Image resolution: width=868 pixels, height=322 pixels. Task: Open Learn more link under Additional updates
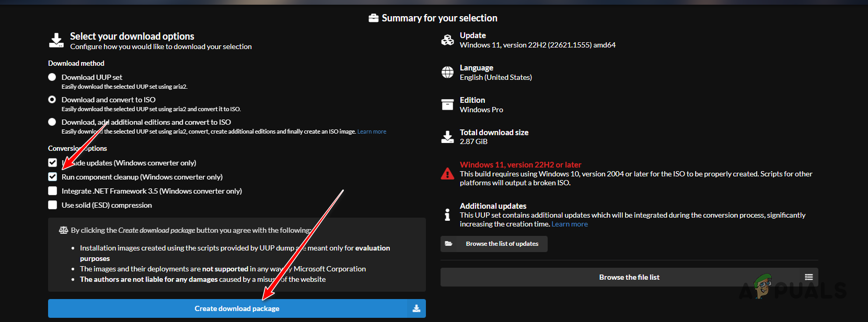tap(570, 224)
